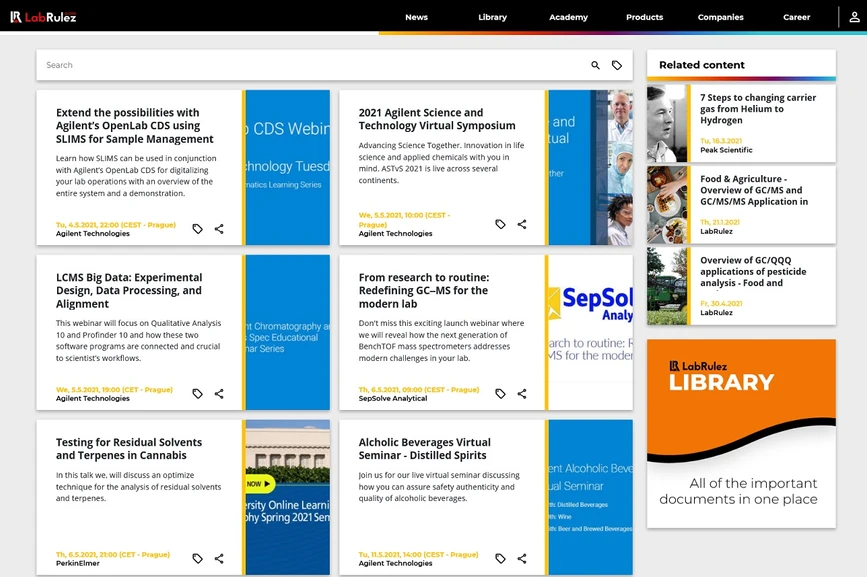
Task: Click tag icon on Agilent Virtual Symposium card
Action: (x=500, y=224)
